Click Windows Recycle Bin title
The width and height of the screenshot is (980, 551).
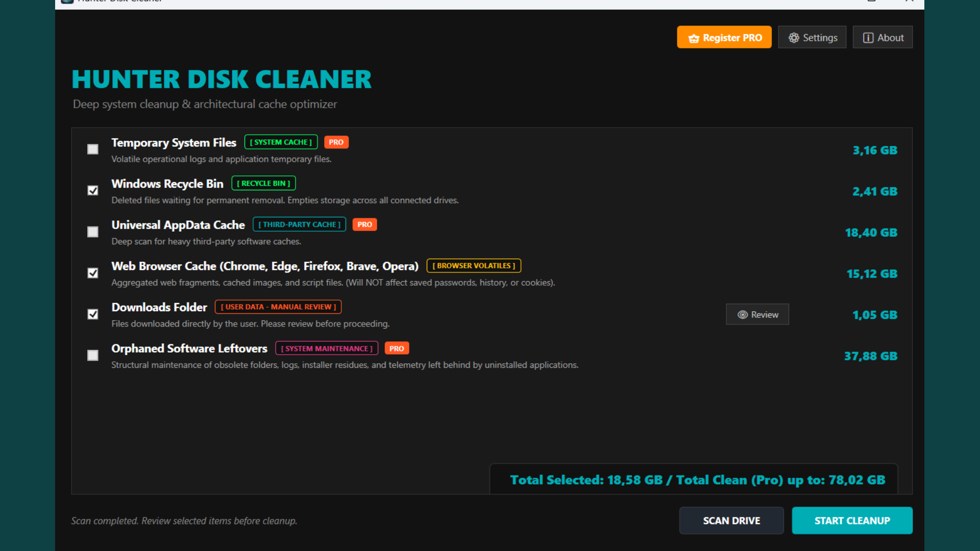[167, 184]
